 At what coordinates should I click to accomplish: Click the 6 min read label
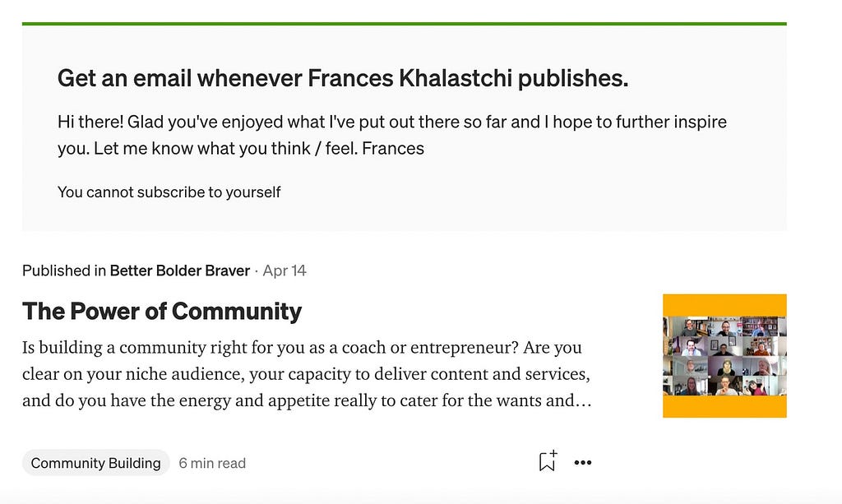coord(212,463)
